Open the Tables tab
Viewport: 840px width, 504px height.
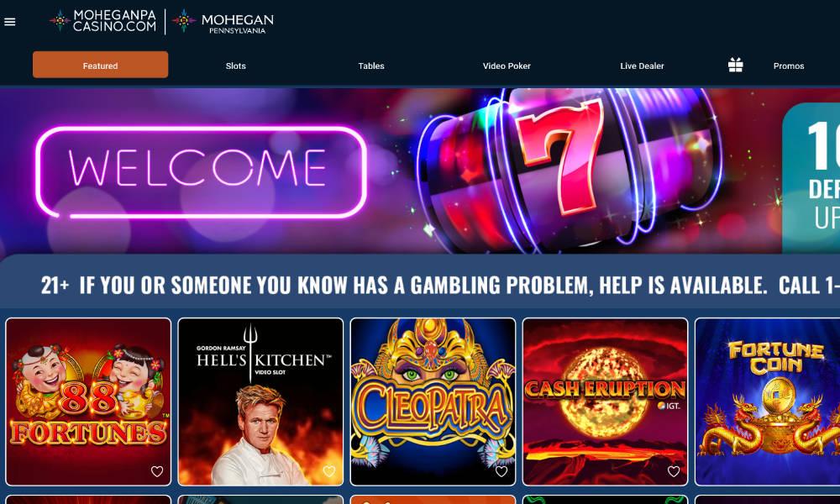point(371,66)
